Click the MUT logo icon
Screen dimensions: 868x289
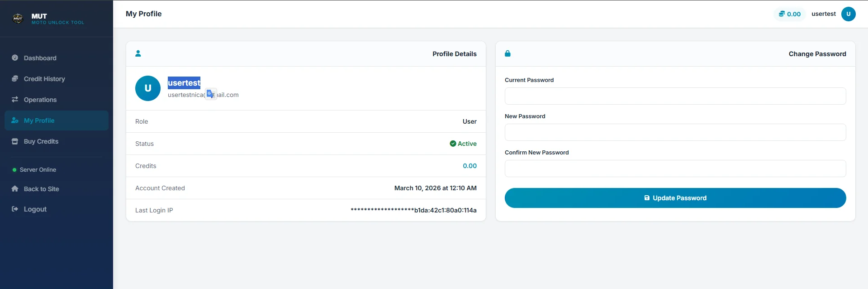tap(18, 18)
